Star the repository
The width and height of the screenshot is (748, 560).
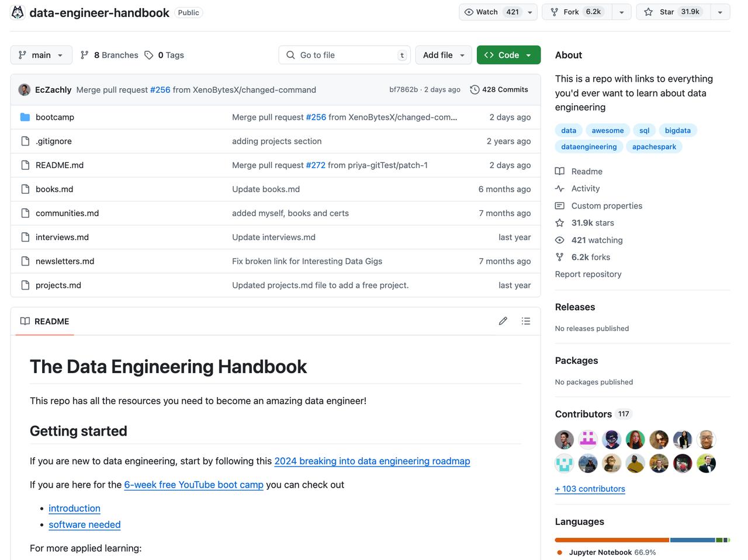point(673,12)
